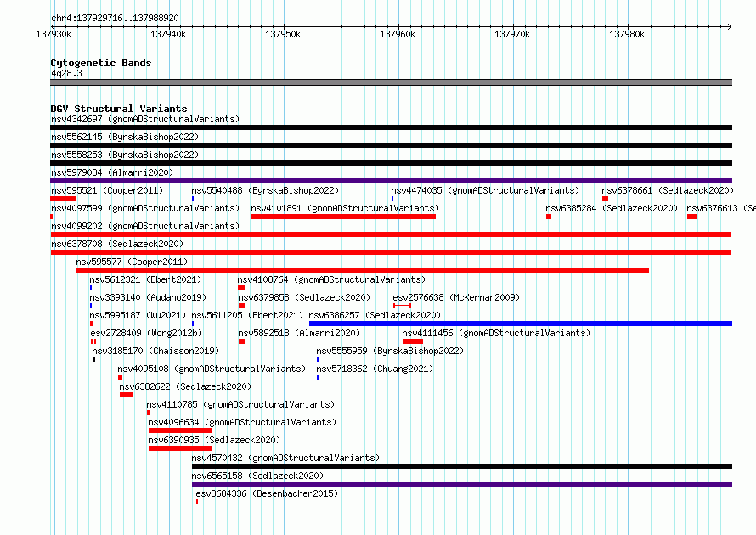Open nsv5555959 (ByrskaBishop2022) label

[x=390, y=351]
